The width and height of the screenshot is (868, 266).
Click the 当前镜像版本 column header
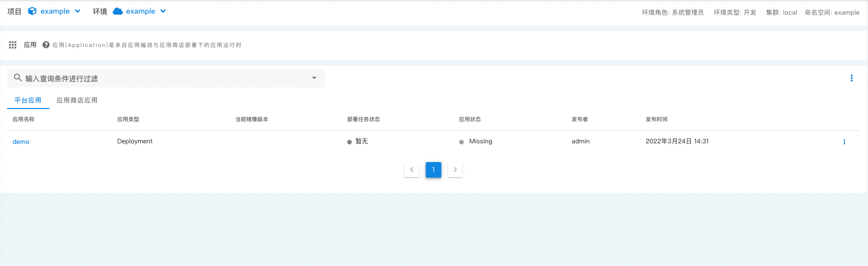252,120
